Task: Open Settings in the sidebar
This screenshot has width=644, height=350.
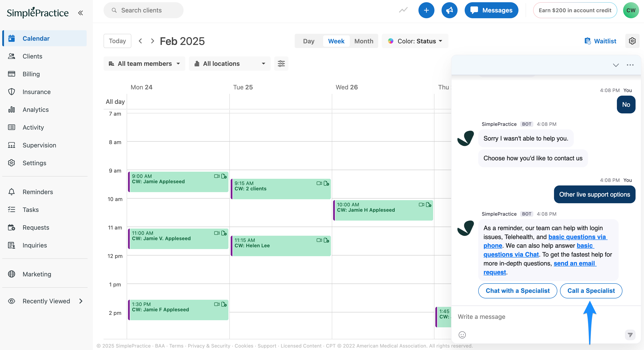Action: pos(44,163)
